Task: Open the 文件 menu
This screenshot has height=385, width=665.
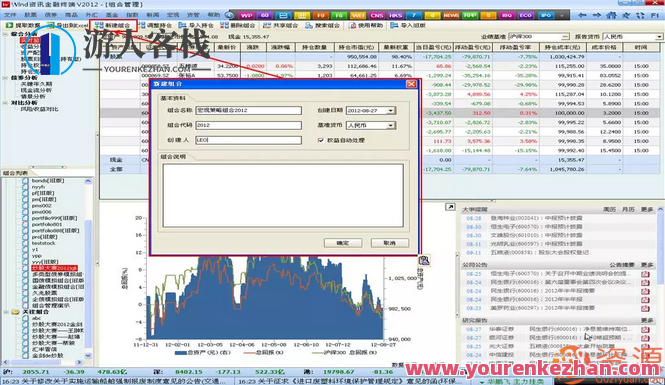Action: pyautogui.click(x=10, y=15)
